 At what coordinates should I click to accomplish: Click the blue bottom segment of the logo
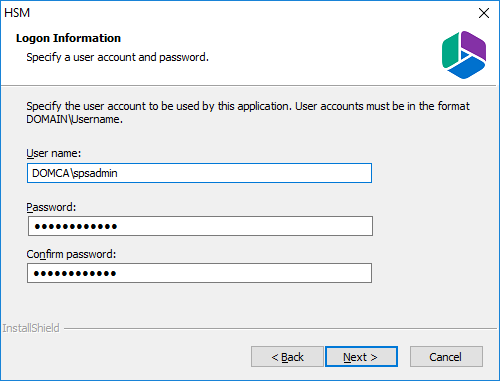tap(466, 68)
